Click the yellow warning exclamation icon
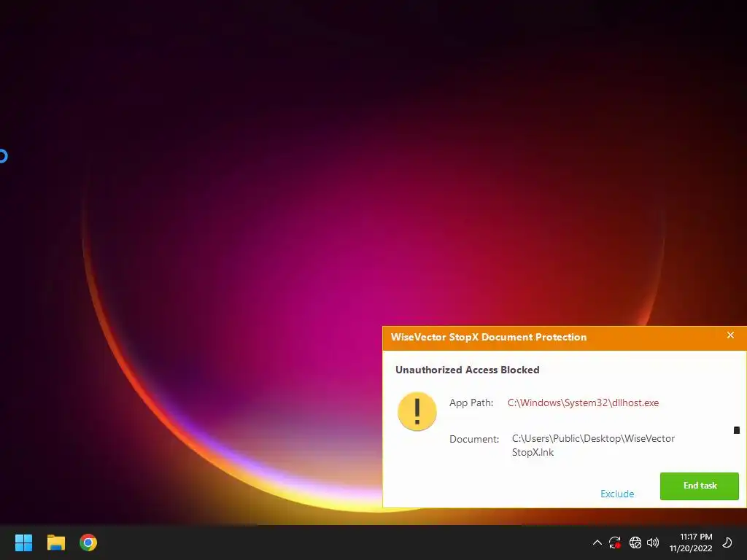The width and height of the screenshot is (747, 560). point(417,411)
